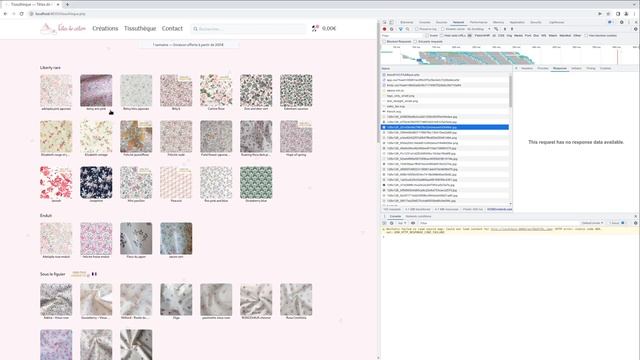Screen dimensions: 640x360
Task: Open a new browser tab
Action: tap(67, 4)
